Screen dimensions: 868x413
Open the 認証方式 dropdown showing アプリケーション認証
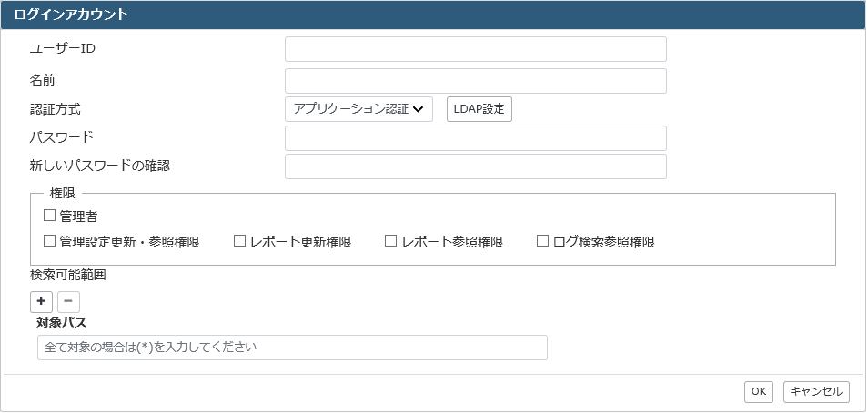pos(358,109)
